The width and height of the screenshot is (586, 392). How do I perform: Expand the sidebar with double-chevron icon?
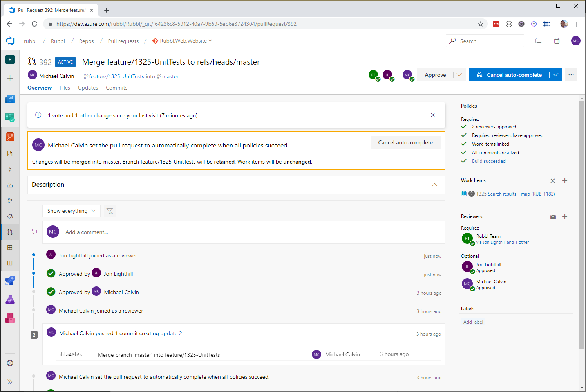10,382
